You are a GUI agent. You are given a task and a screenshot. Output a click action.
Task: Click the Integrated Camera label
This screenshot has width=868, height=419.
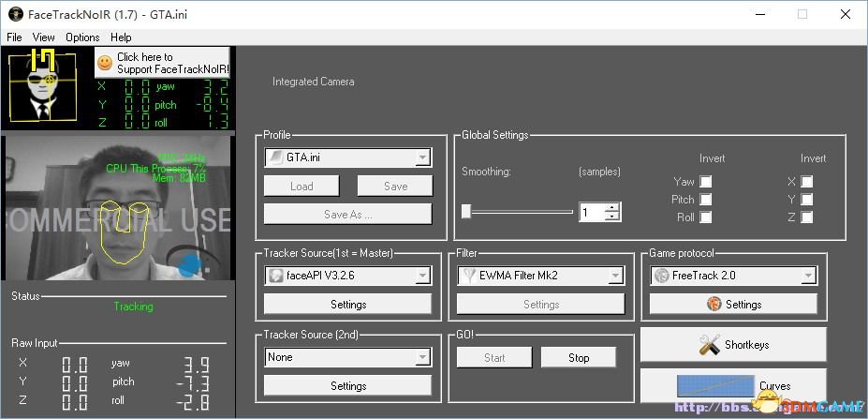(314, 82)
